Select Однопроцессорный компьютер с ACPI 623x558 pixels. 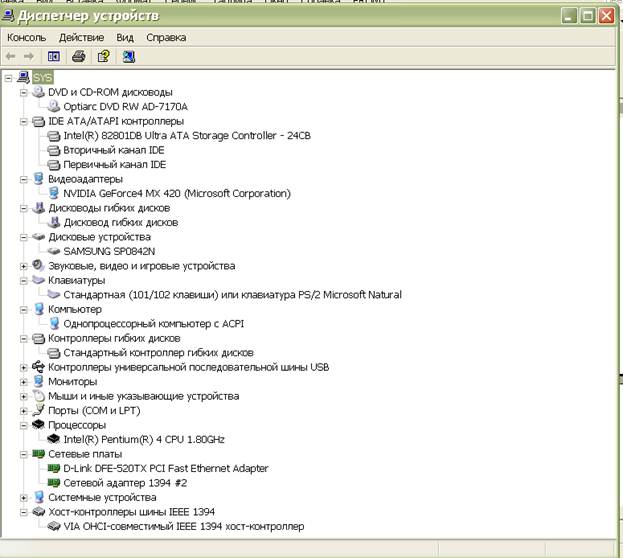[x=153, y=324]
